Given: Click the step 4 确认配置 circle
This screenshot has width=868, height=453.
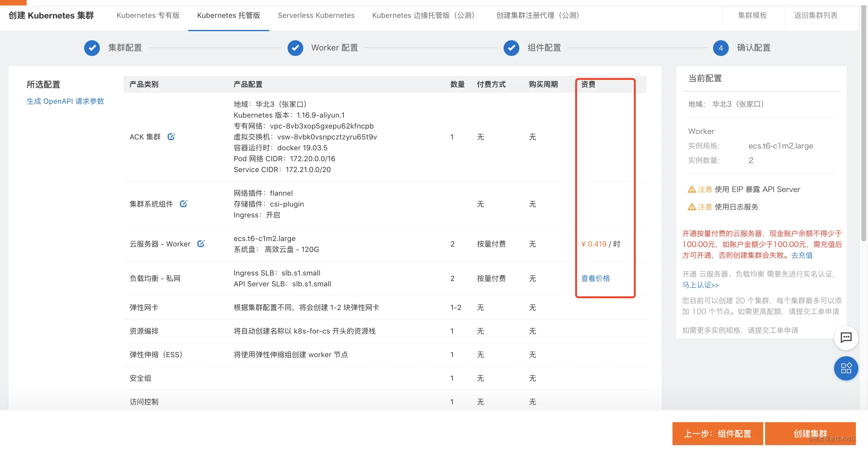Looking at the screenshot, I should coord(721,48).
